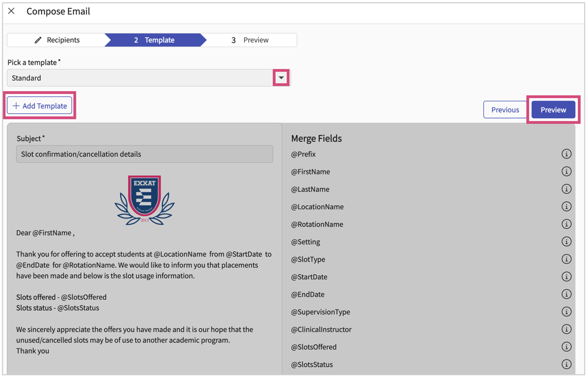Click the Exxat logo image in email body

tap(144, 200)
